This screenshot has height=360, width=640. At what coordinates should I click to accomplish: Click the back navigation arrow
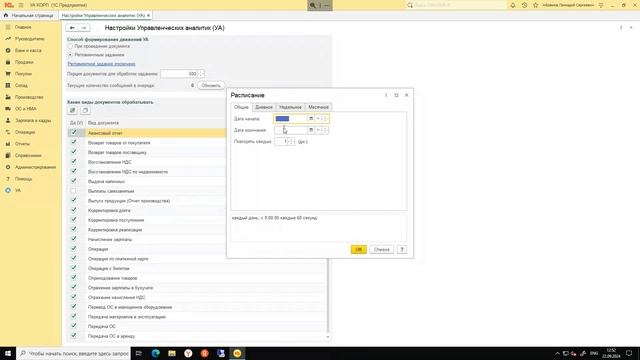pyautogui.click(x=72, y=28)
